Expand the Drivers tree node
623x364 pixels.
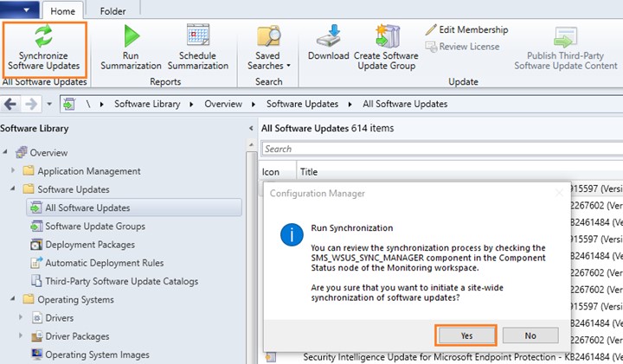pyautogui.click(x=21, y=317)
